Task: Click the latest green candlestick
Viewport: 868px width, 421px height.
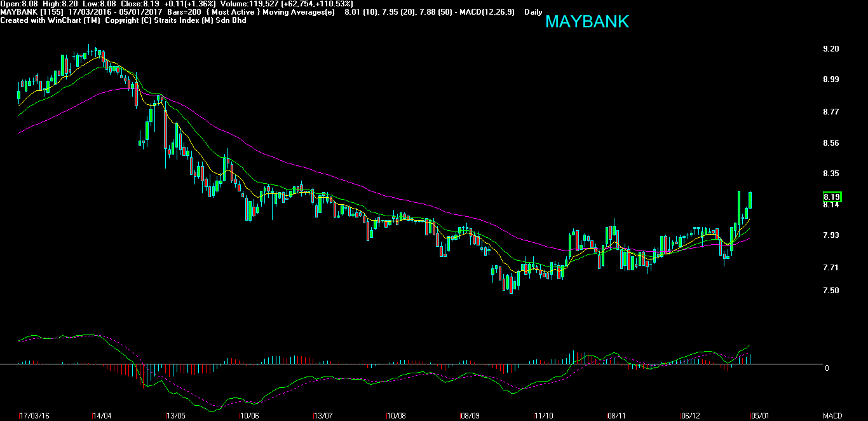Action: click(751, 200)
